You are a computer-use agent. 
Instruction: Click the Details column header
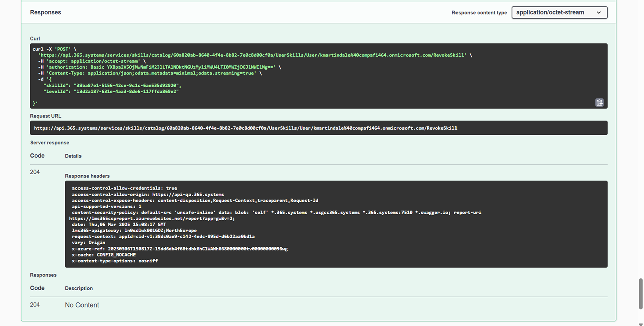73,156
